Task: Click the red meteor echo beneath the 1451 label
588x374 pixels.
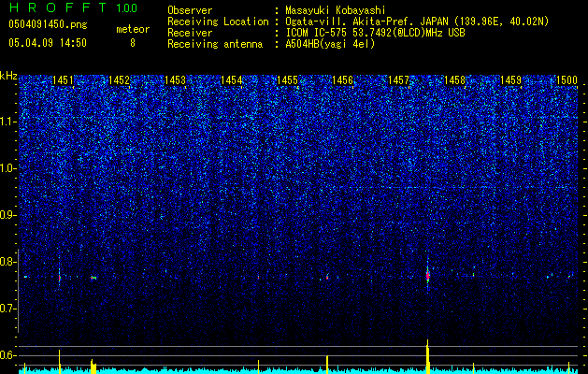Action: 59,278
